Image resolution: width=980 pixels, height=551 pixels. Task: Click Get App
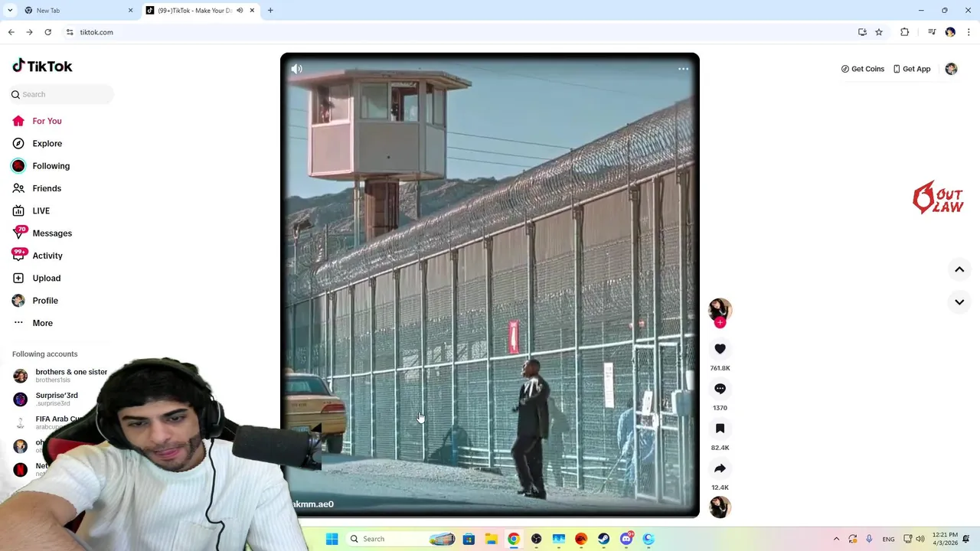pyautogui.click(x=912, y=69)
